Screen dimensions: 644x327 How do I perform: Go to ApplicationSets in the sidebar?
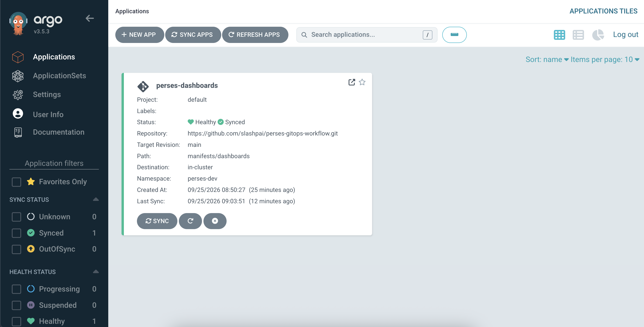pos(59,76)
